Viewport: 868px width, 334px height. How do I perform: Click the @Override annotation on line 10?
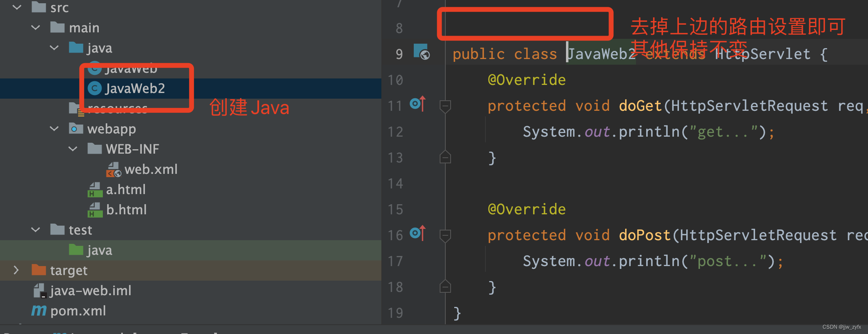tap(527, 80)
